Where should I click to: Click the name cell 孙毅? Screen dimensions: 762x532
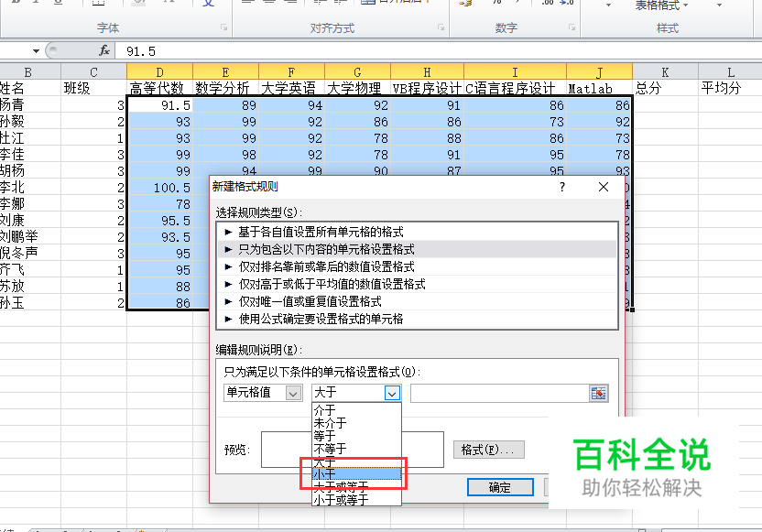(30, 122)
